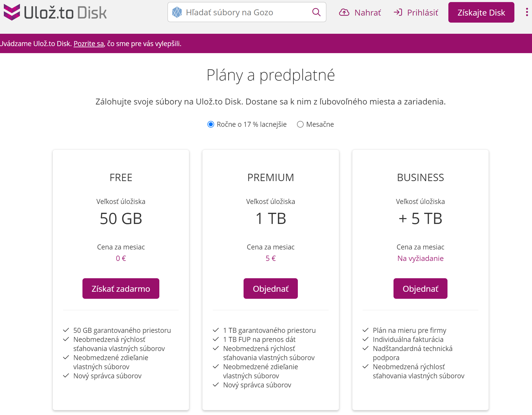532x415 pixels.
Task: Click the Na vyžiadanie price text
Action: [420, 258]
